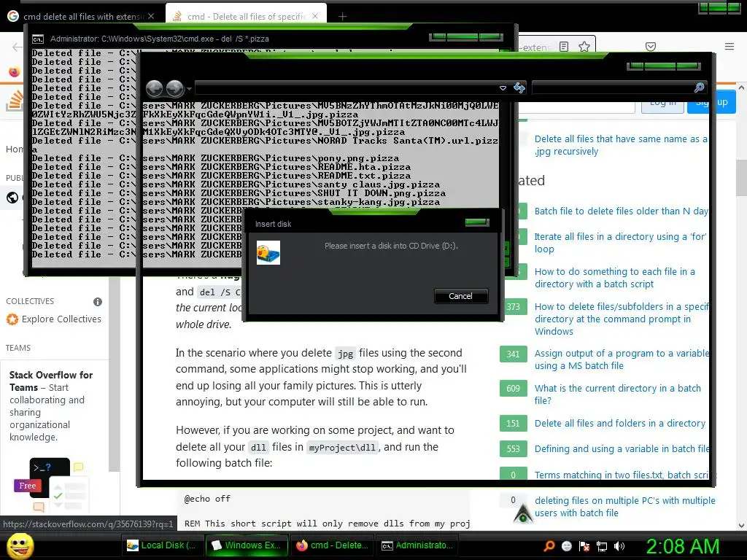Click the 341 score badge
This screenshot has height=560, width=747.
(513, 354)
